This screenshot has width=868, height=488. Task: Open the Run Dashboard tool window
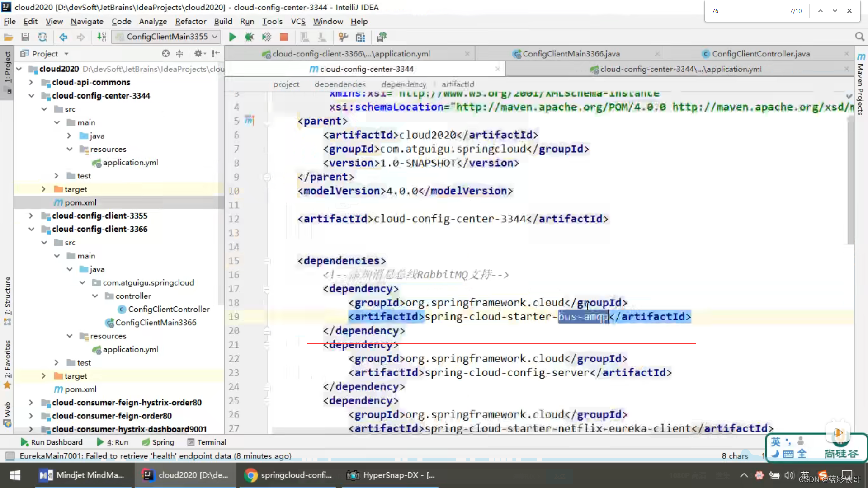pyautogui.click(x=52, y=442)
